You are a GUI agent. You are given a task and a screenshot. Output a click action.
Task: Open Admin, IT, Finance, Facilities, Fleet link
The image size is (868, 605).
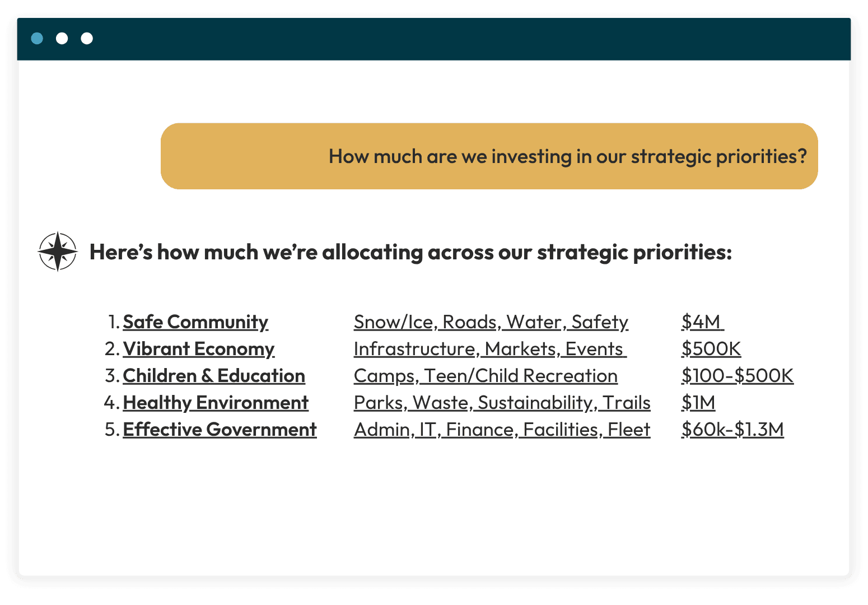click(502, 430)
